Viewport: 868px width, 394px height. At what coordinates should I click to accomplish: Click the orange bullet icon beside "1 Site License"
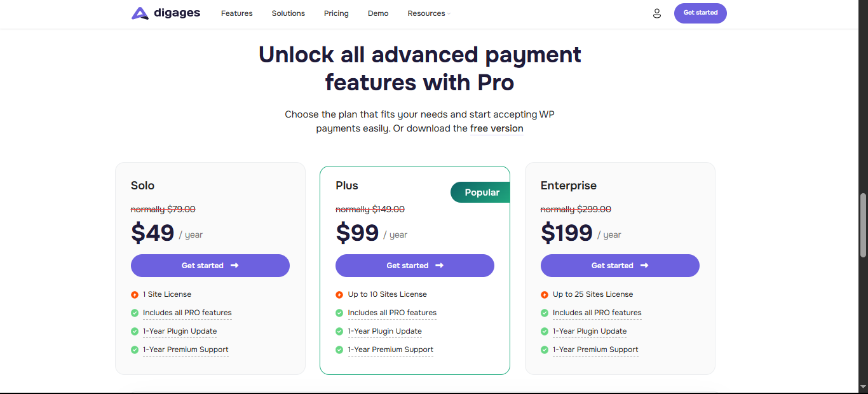(135, 294)
